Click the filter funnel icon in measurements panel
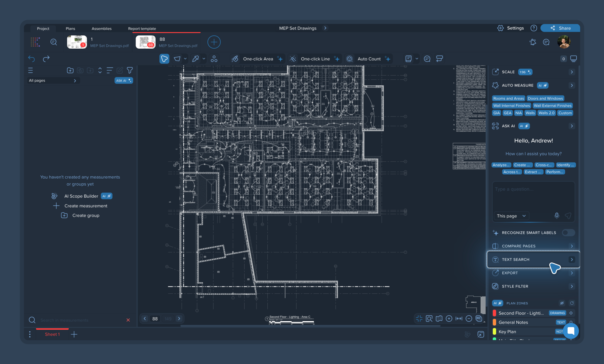The width and height of the screenshot is (604, 364). point(130,71)
